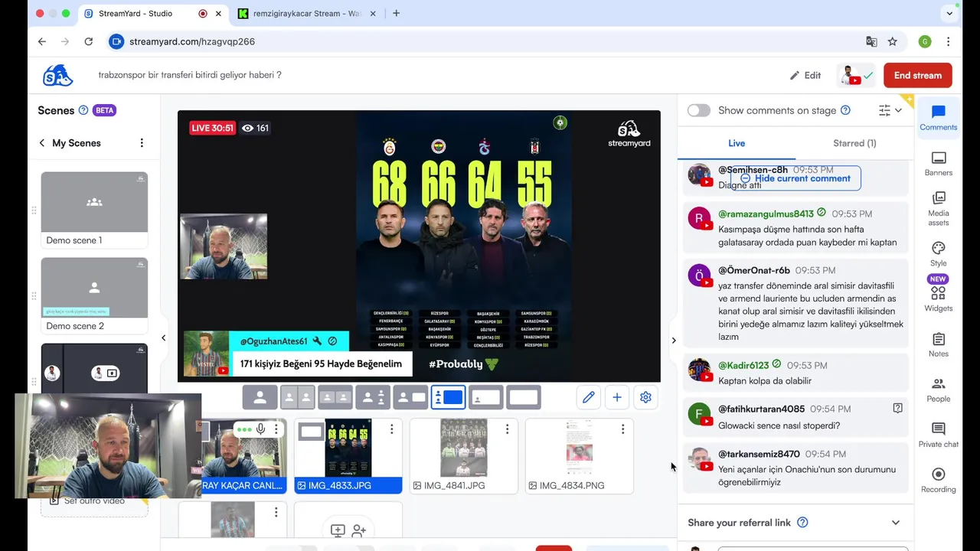The height and width of the screenshot is (551, 980).
Task: Reload the browser page
Action: coord(89,41)
